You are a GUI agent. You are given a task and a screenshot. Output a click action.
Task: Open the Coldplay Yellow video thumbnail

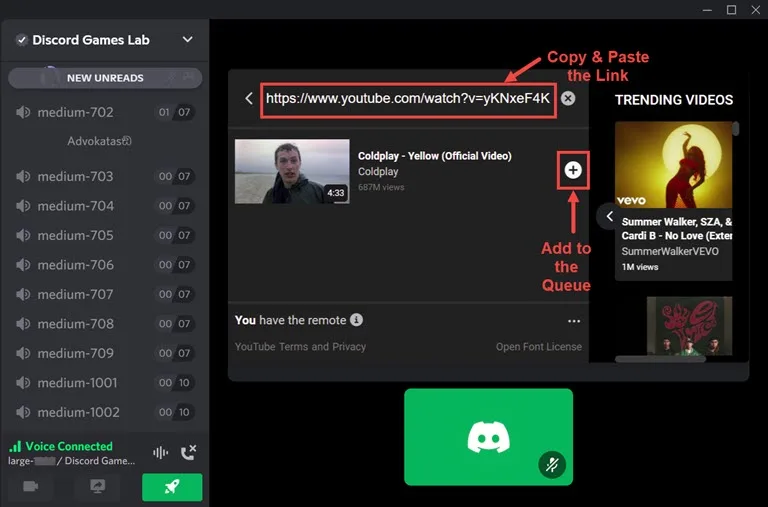292,171
